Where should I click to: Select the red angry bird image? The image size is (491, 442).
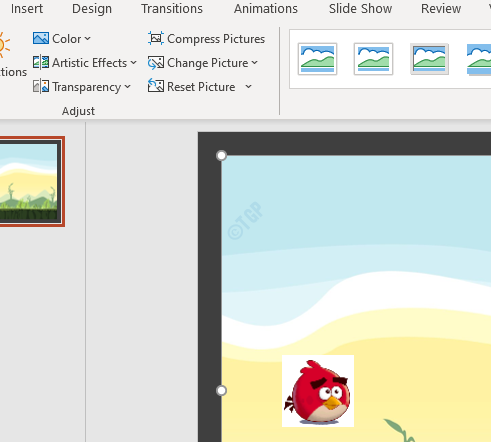click(x=318, y=391)
